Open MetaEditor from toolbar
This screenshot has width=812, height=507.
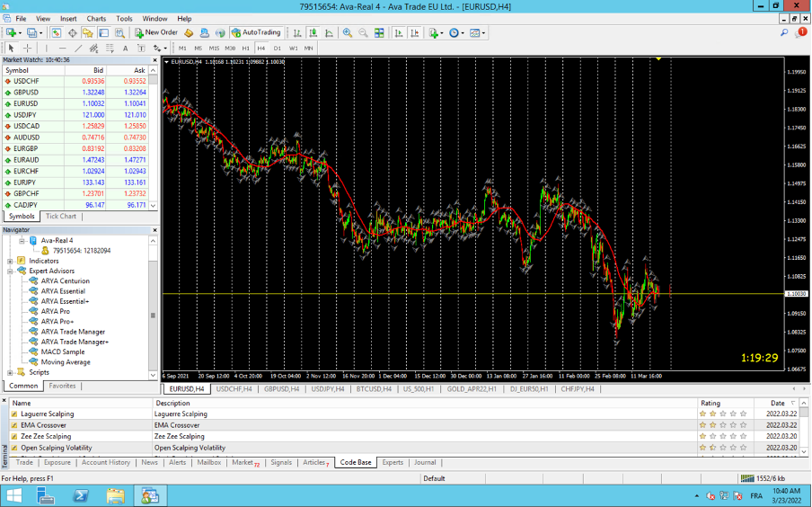pos(189,32)
